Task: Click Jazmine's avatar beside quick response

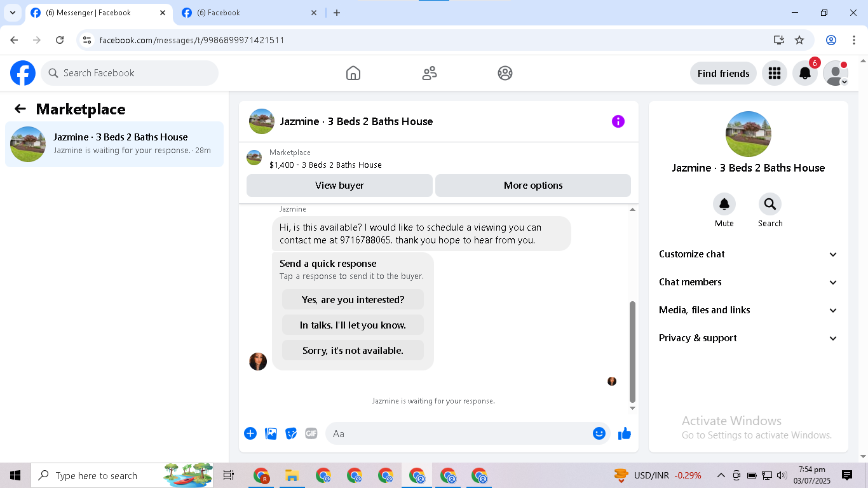Action: coord(258,362)
